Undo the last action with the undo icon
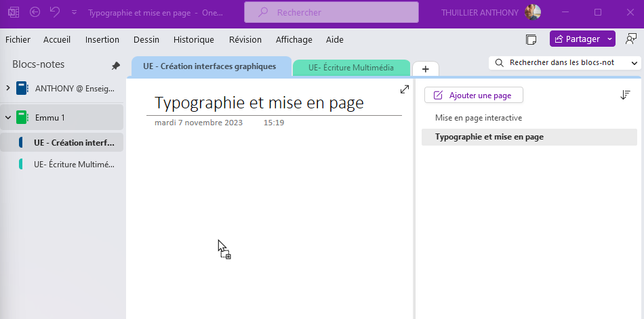The width and height of the screenshot is (644, 319). click(x=55, y=12)
